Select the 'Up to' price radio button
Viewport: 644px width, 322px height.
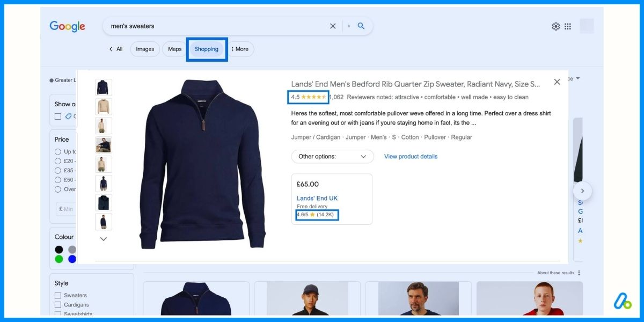(x=58, y=152)
